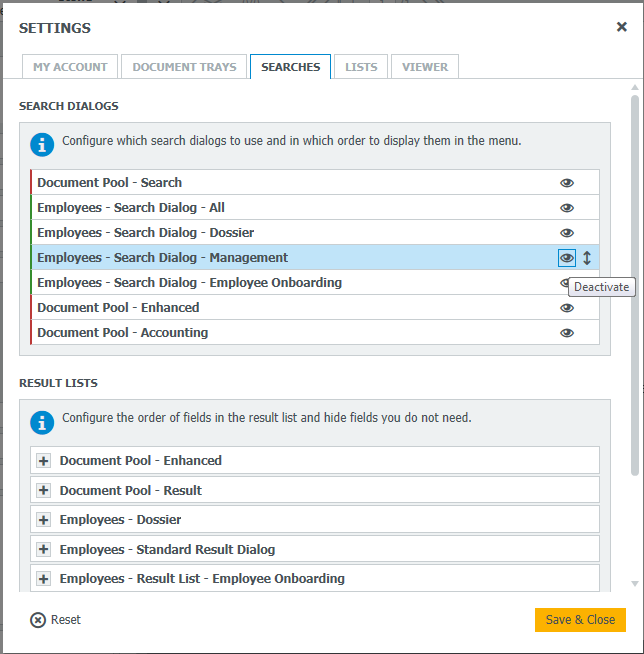Expand Document Pool - Result list
The height and width of the screenshot is (654, 644).
coord(43,490)
